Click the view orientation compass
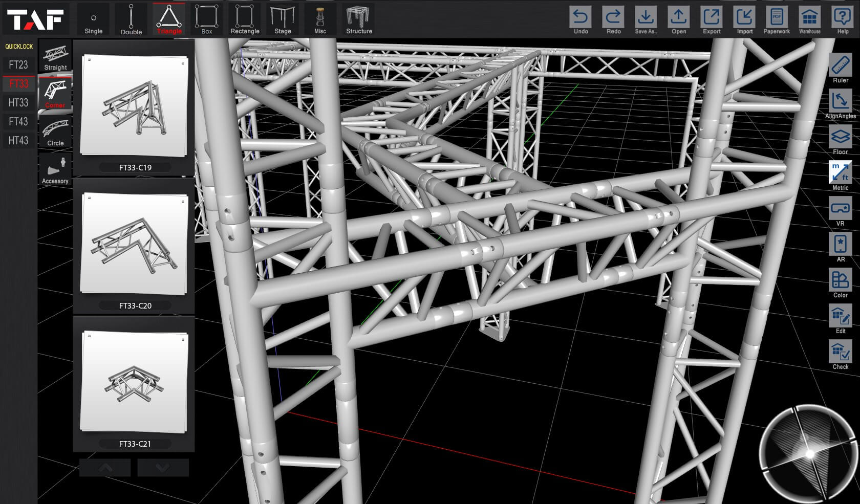Screen dimensions: 860x504 pyautogui.click(x=808, y=454)
